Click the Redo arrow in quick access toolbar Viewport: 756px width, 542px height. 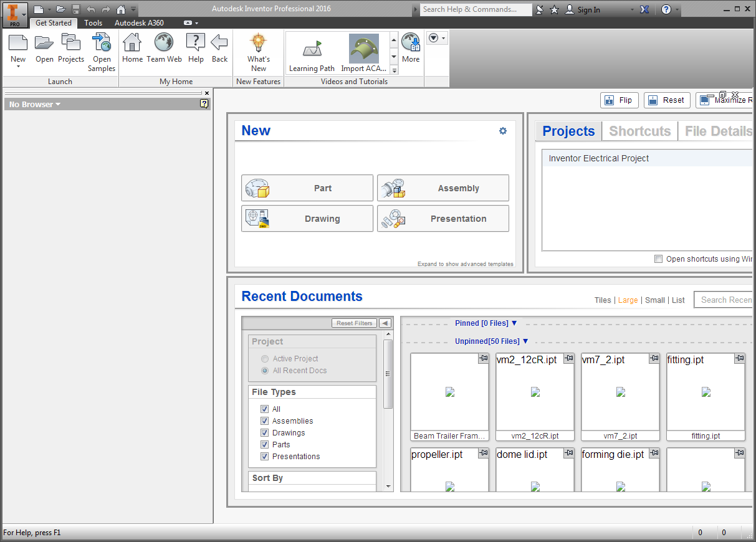pos(106,9)
